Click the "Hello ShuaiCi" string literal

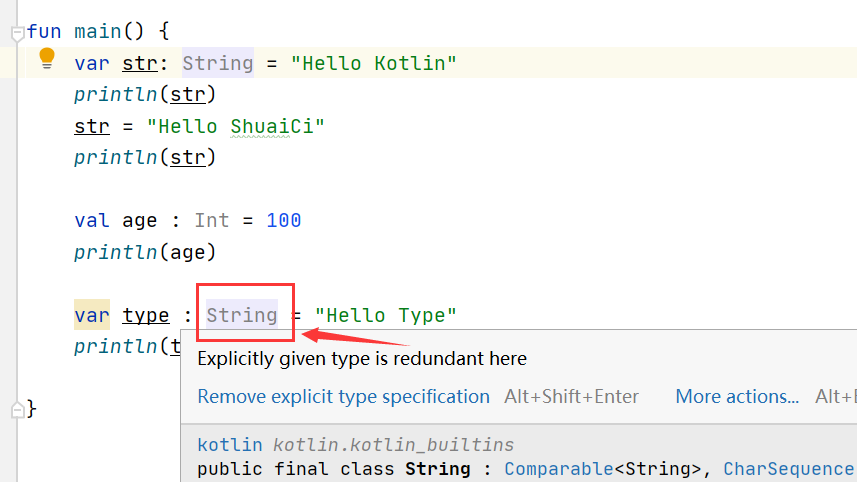[x=236, y=127]
